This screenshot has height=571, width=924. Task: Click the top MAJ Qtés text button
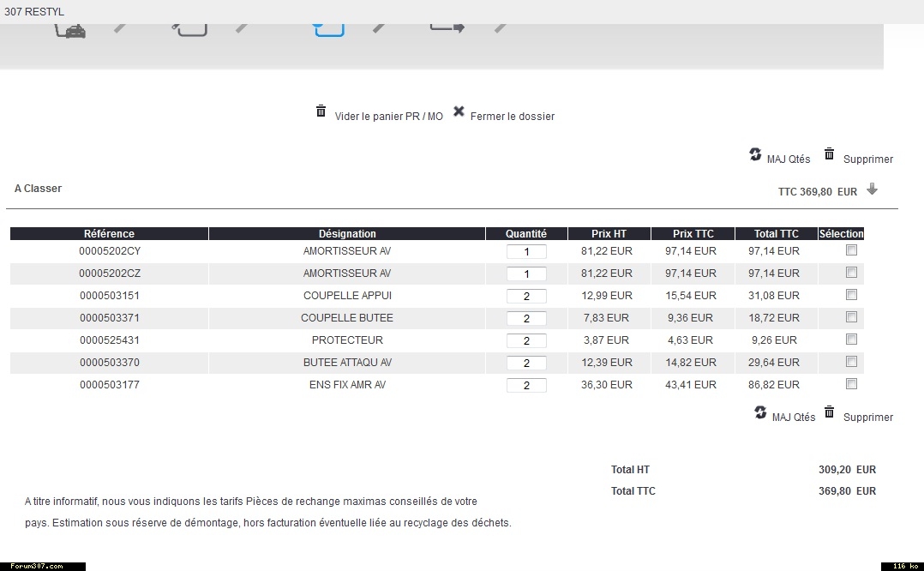tap(788, 159)
